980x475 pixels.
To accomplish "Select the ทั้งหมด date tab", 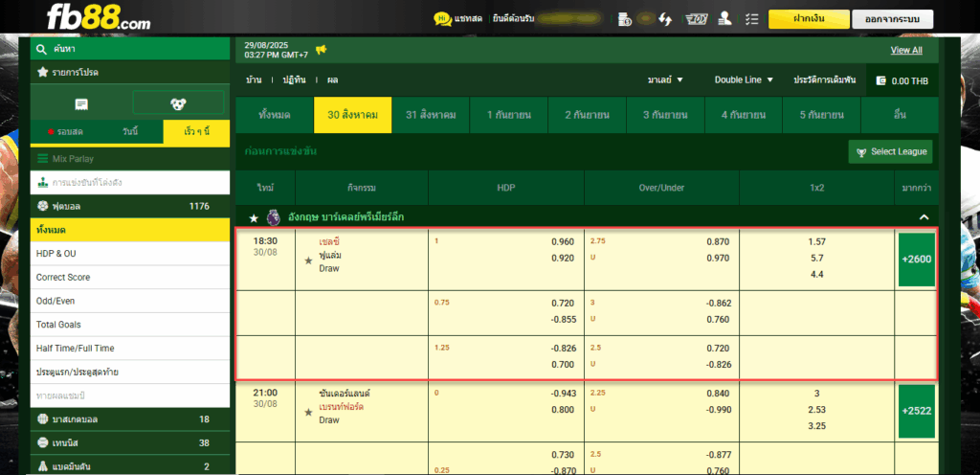I will click(x=275, y=115).
